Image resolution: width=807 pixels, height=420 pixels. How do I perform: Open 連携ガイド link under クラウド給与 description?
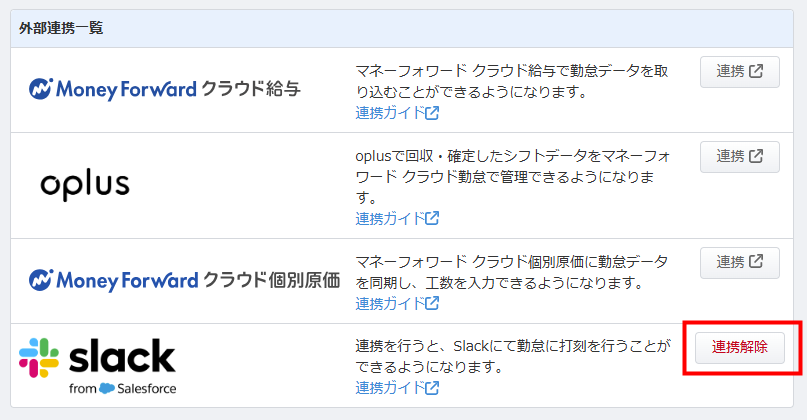[397, 113]
